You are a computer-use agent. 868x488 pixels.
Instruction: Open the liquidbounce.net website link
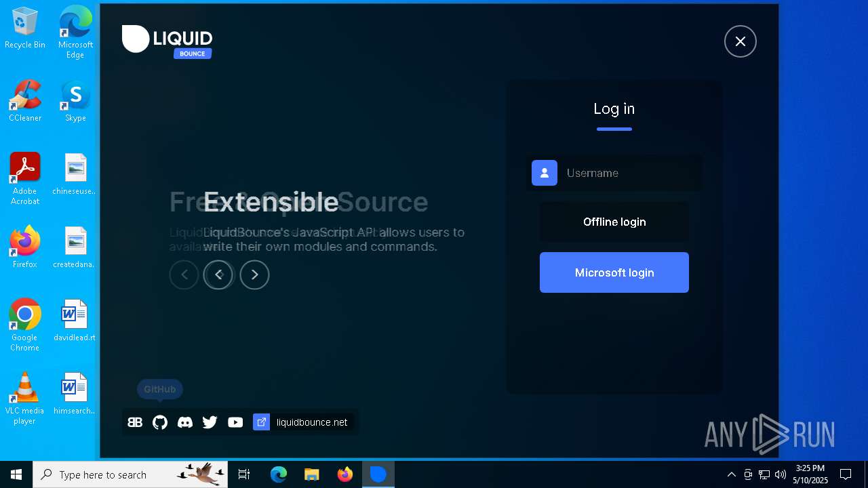pyautogui.click(x=312, y=422)
